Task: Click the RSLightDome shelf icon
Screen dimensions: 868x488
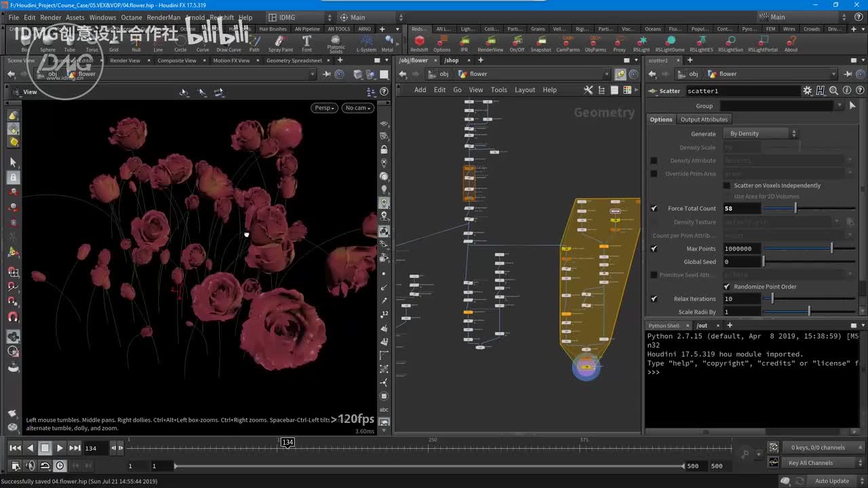Action: point(669,42)
